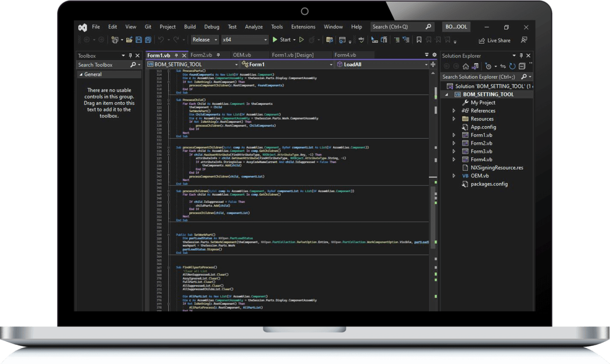Click the Open File folder icon
The height and width of the screenshot is (364, 610).
[129, 40]
